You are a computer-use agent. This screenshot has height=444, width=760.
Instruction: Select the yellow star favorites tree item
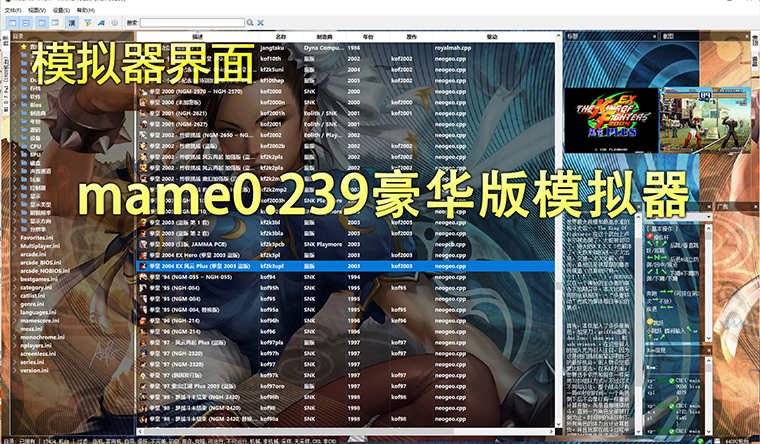24,47
